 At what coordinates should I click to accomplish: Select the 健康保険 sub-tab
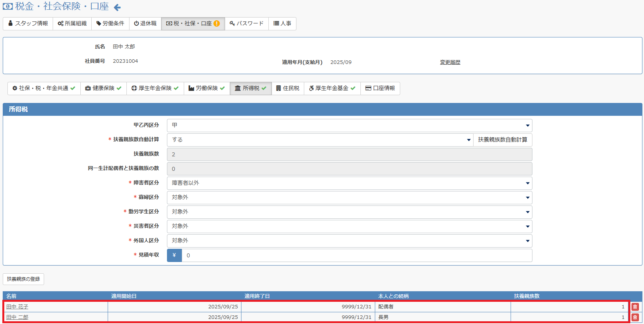[103, 89]
